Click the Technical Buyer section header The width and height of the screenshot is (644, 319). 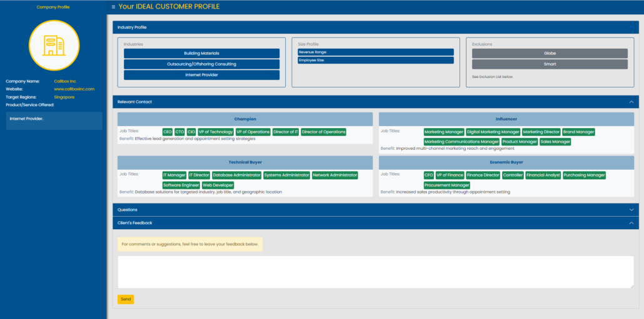click(x=245, y=162)
